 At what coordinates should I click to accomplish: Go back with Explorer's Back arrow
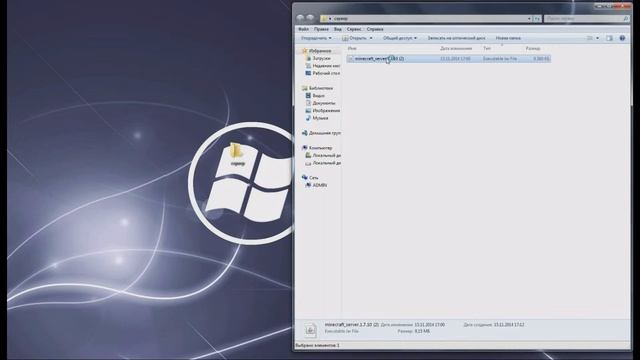pyautogui.click(x=300, y=18)
